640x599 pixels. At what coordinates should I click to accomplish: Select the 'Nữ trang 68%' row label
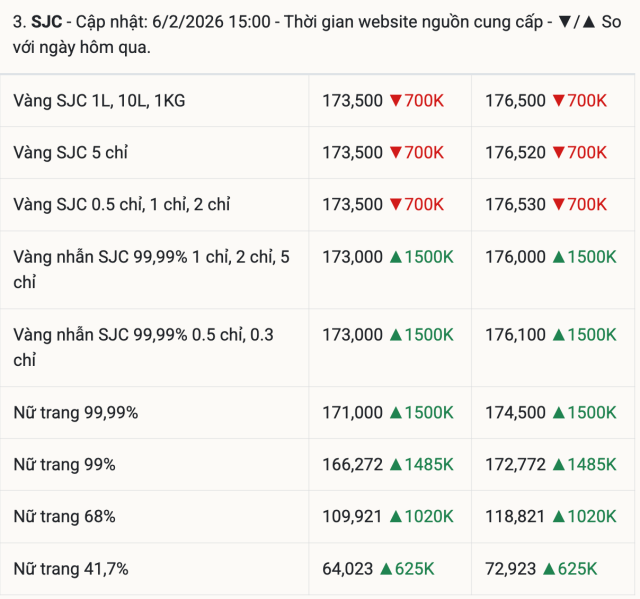pyautogui.click(x=64, y=517)
